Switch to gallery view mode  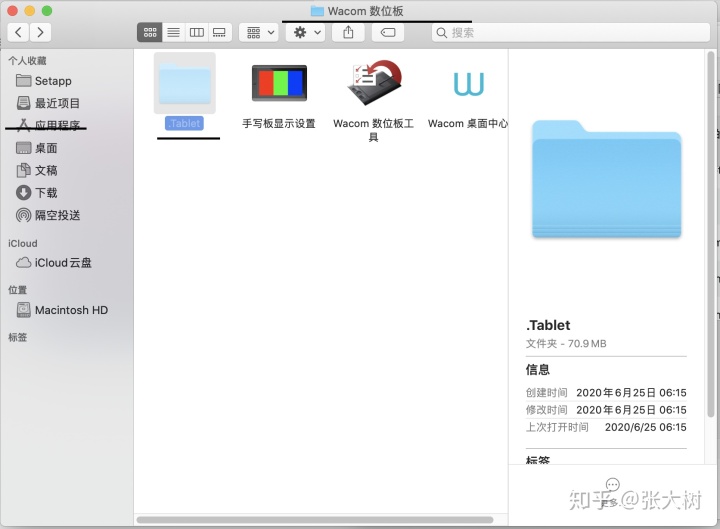tap(219, 32)
